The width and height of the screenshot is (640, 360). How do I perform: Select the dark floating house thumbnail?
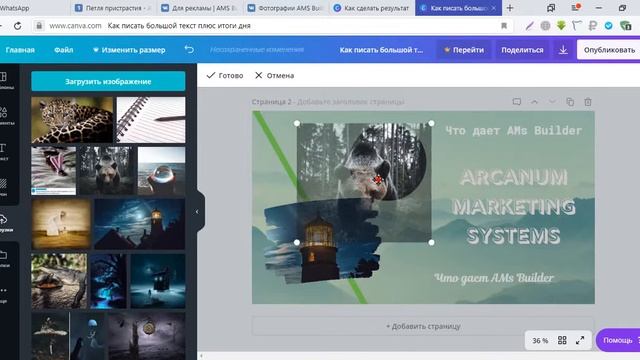coord(158,281)
